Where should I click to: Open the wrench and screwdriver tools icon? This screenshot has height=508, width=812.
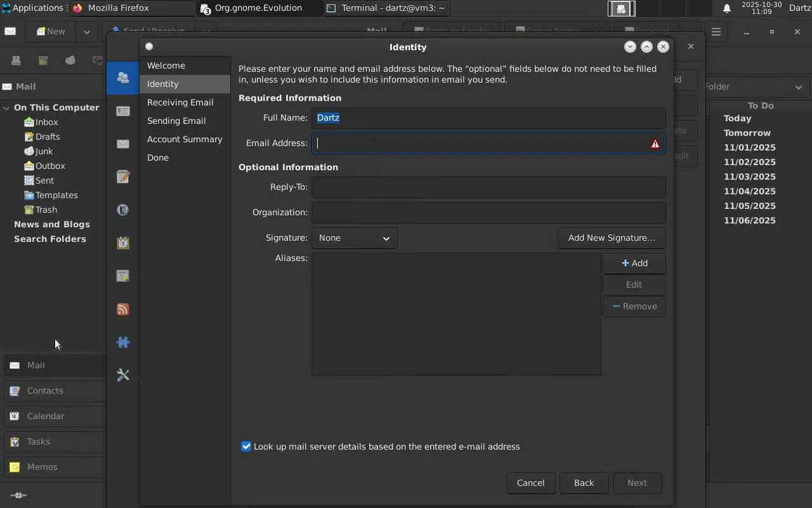coord(123,375)
